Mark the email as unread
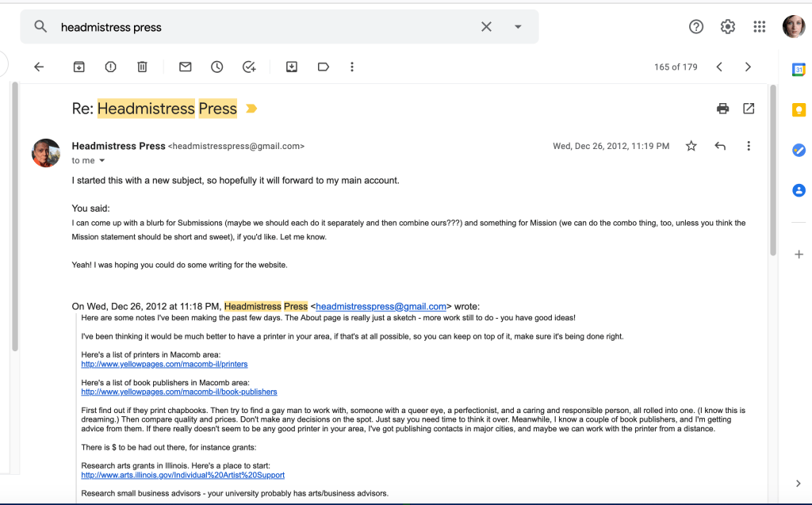812x505 pixels. tap(185, 67)
